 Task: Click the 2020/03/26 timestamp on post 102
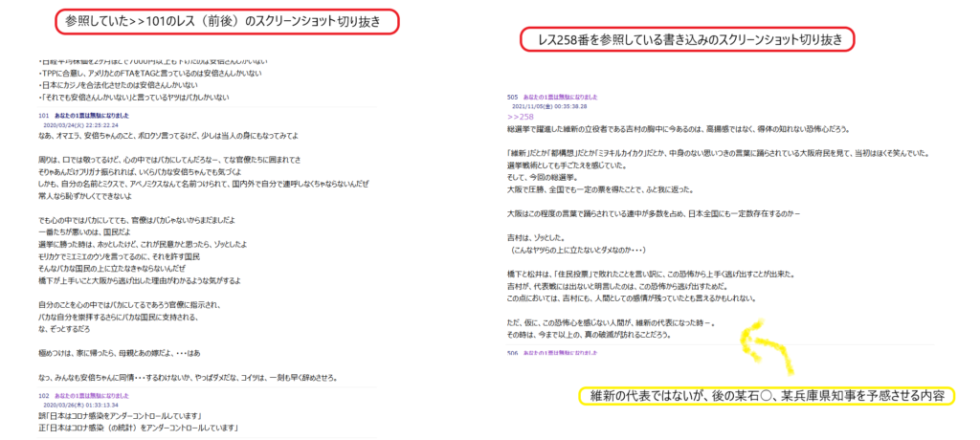pos(80,403)
